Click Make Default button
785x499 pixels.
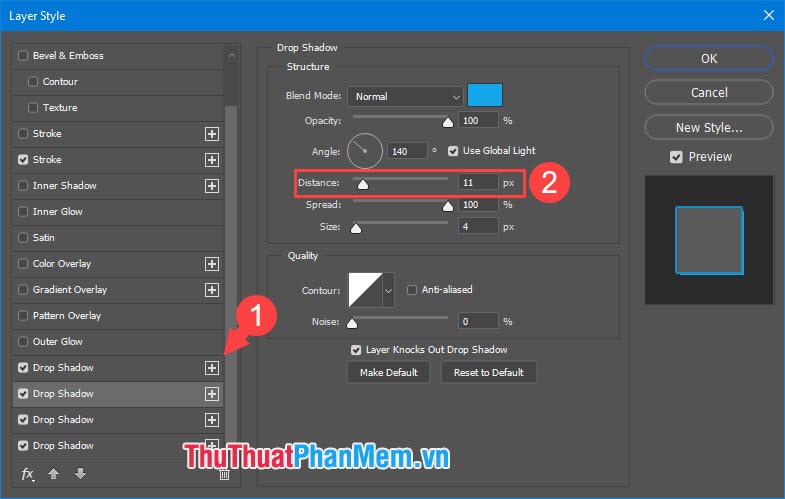coord(388,372)
